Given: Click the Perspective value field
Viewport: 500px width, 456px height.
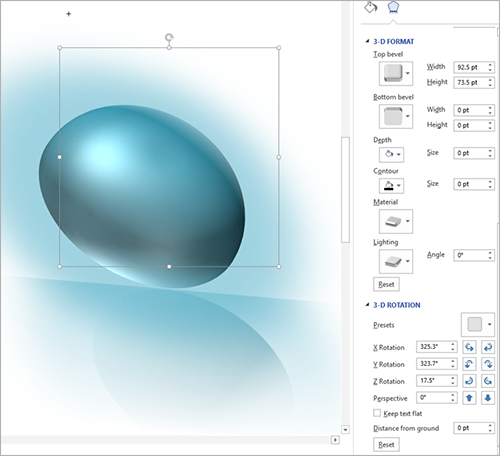Looking at the screenshot, I should (433, 398).
